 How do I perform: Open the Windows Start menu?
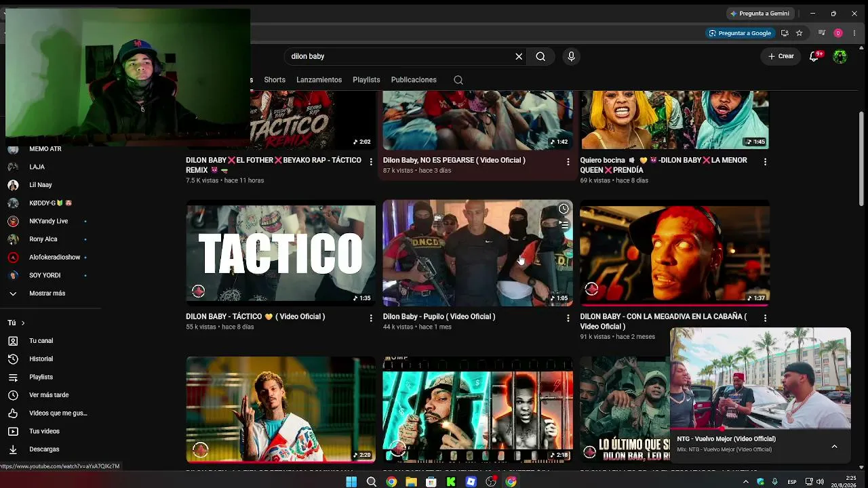[351, 482]
